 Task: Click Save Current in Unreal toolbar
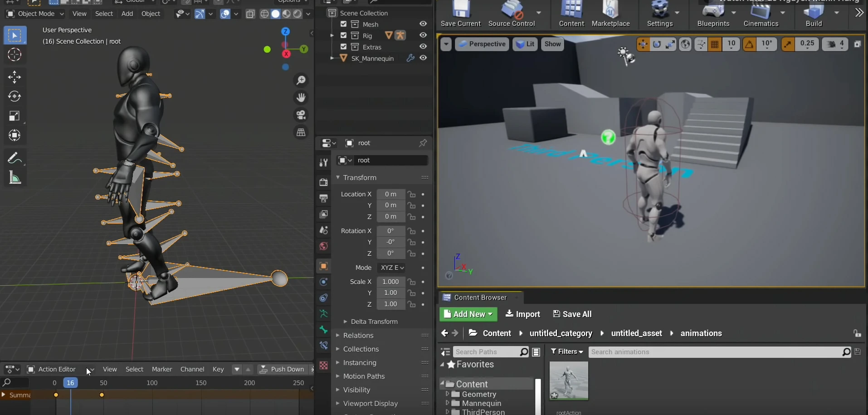click(x=460, y=14)
